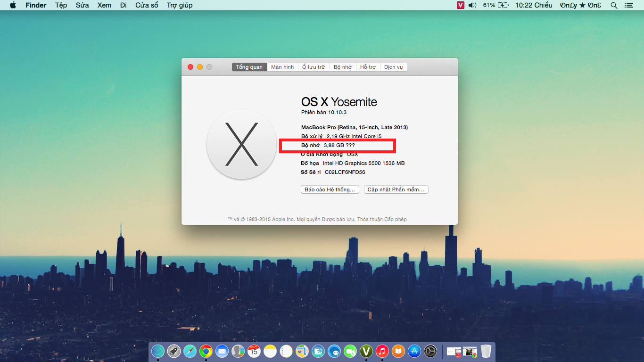Open the Thỏa thuận Cấp phép link
Image resolution: width=644 pixels, height=362 pixels.
[382, 219]
